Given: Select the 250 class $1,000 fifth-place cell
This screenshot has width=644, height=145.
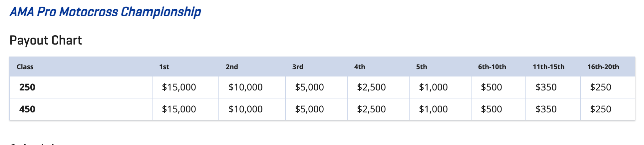Looking at the screenshot, I should (440, 87).
